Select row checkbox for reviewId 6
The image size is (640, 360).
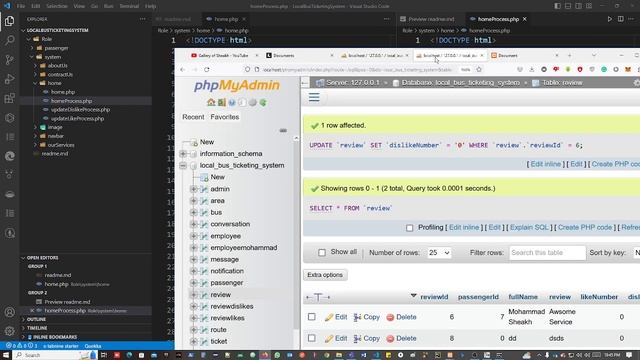(311, 317)
